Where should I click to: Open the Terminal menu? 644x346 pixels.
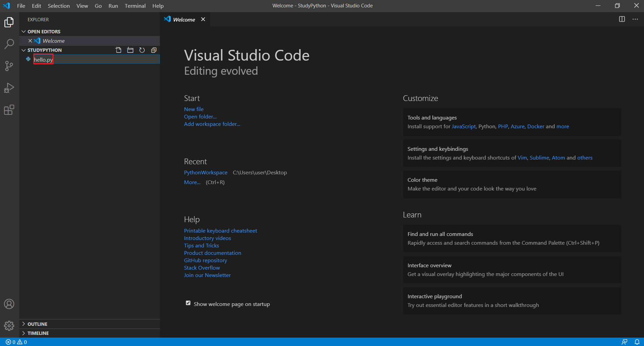click(135, 6)
